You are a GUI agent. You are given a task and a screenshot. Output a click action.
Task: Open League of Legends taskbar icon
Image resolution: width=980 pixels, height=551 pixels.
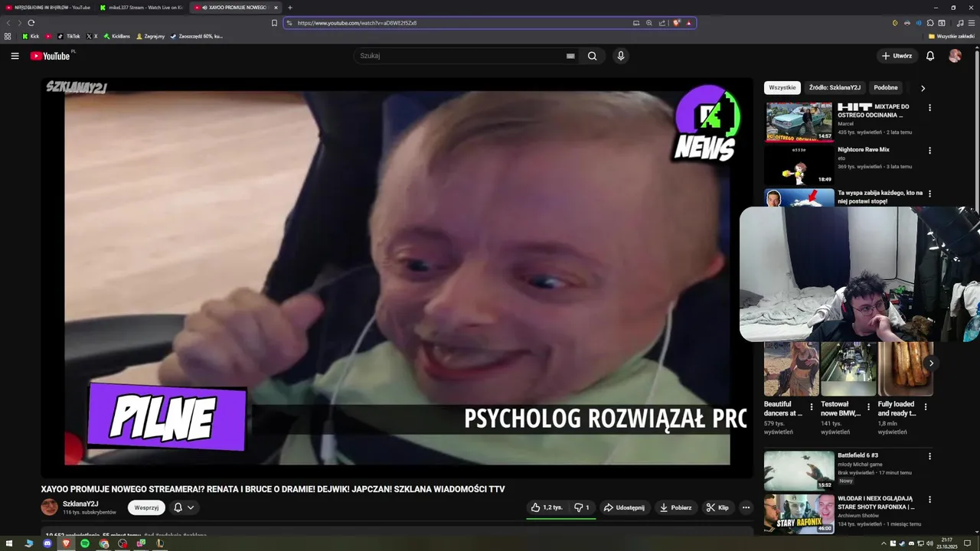click(x=160, y=543)
